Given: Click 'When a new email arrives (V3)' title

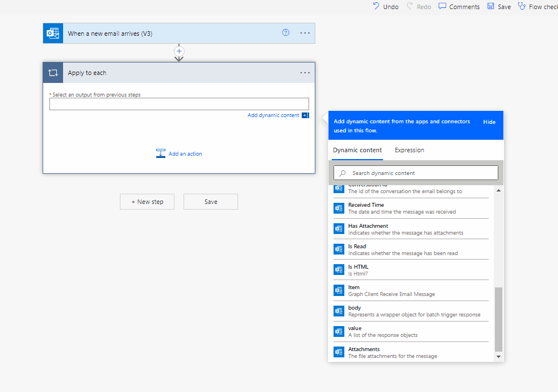Looking at the screenshot, I should [110, 34].
